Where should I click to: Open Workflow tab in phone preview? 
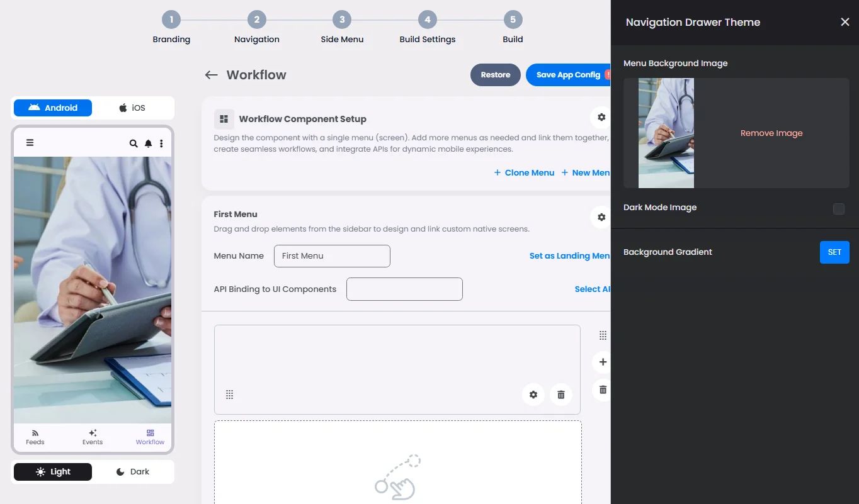point(150,437)
